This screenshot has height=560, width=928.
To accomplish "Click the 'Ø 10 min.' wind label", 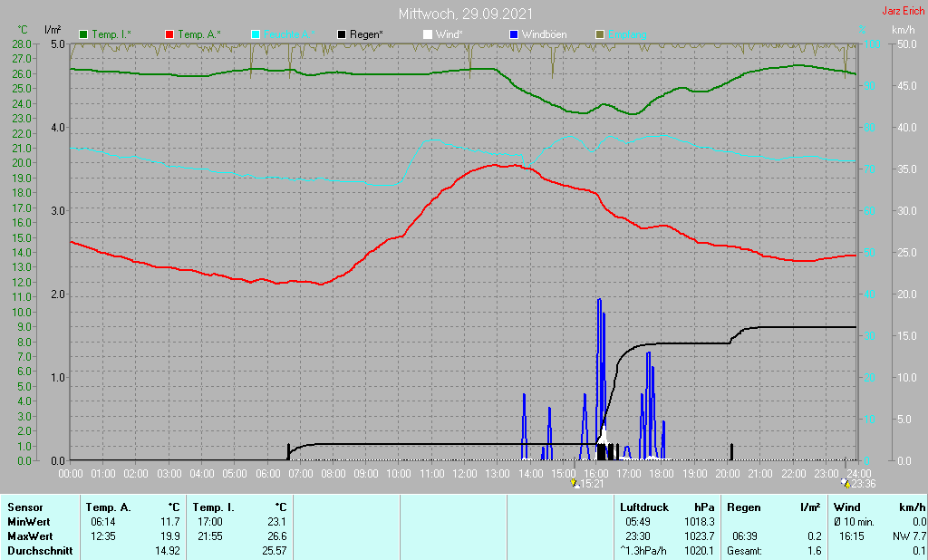I will (854, 522).
